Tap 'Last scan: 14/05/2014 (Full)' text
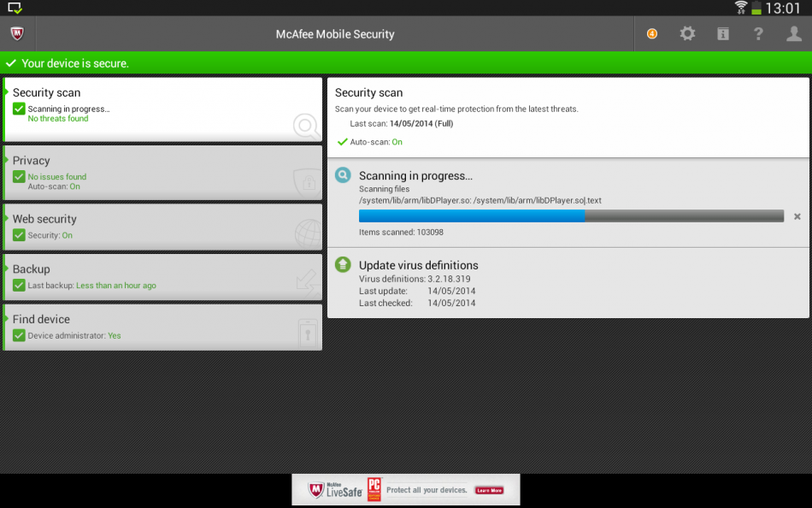The width and height of the screenshot is (812, 508). [x=402, y=123]
